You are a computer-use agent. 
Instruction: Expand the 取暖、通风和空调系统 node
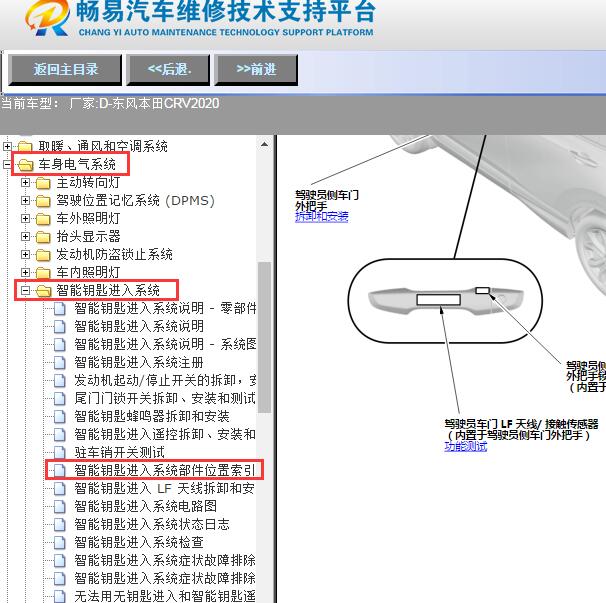click(x=7, y=146)
